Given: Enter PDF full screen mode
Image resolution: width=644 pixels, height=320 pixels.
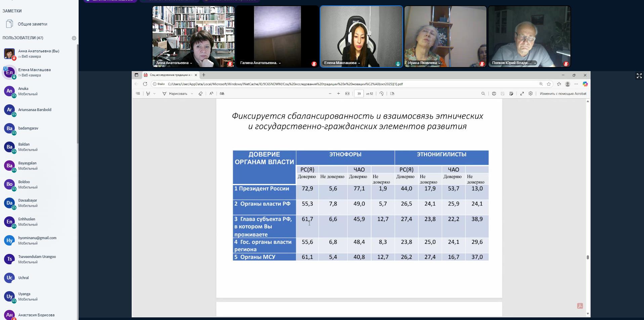Looking at the screenshot, I should 522,94.
